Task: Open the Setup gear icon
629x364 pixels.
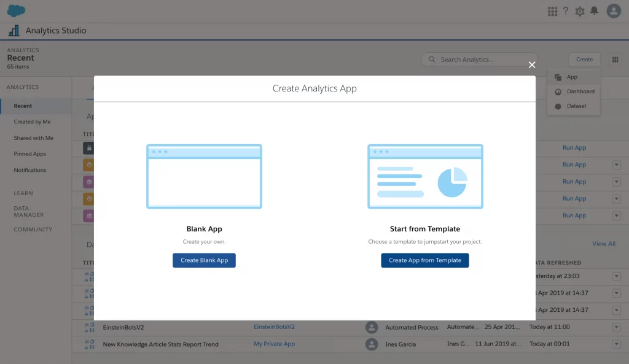Action: 580,11
